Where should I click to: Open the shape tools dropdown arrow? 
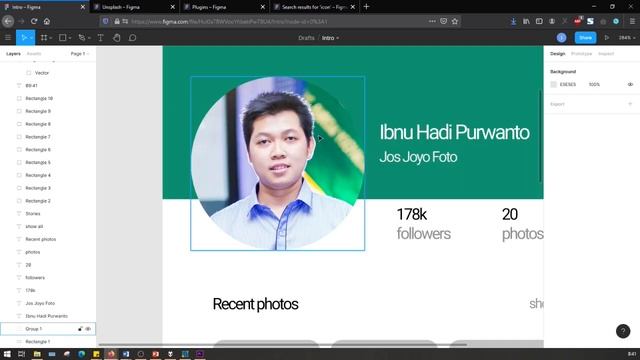pos(70,38)
